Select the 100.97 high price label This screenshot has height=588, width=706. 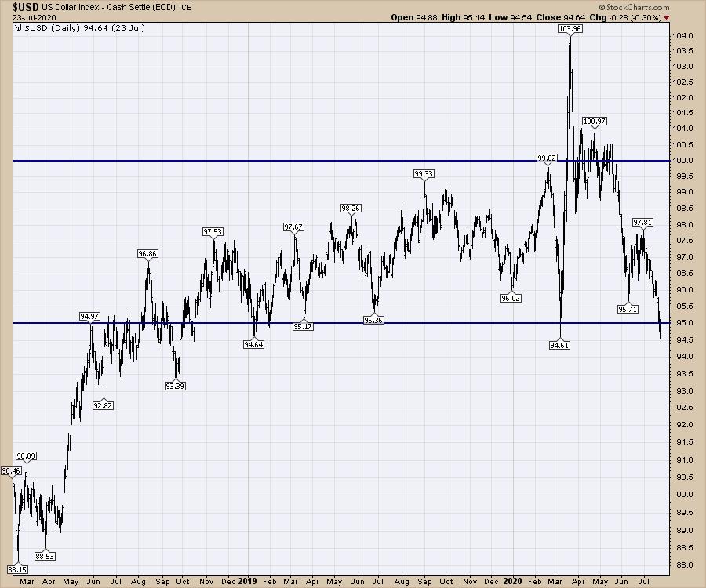[x=595, y=122]
